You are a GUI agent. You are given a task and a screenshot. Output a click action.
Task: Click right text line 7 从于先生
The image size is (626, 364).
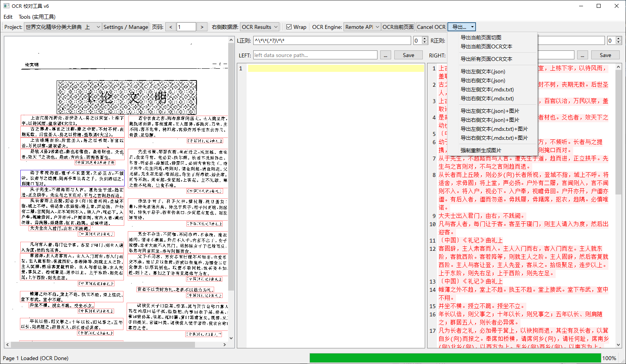(523, 162)
